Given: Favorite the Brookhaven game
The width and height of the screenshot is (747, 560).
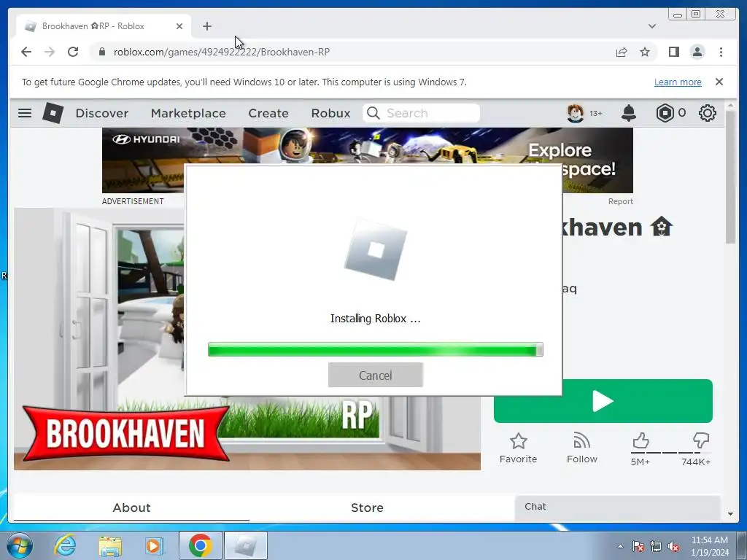Looking at the screenshot, I should 519,448.
